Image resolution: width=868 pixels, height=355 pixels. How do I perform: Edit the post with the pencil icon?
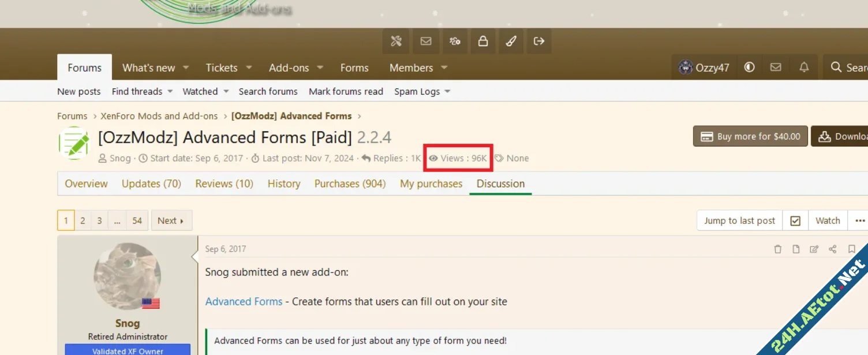(814, 249)
